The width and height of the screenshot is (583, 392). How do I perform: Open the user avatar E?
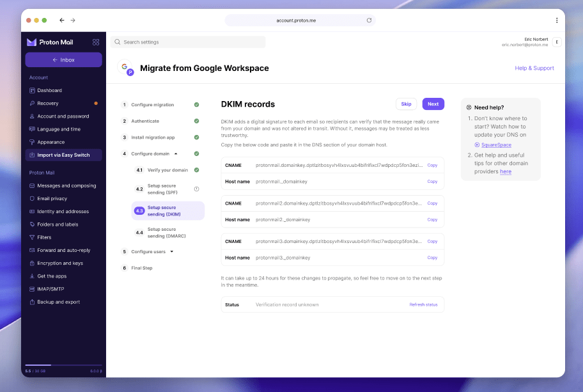557,42
